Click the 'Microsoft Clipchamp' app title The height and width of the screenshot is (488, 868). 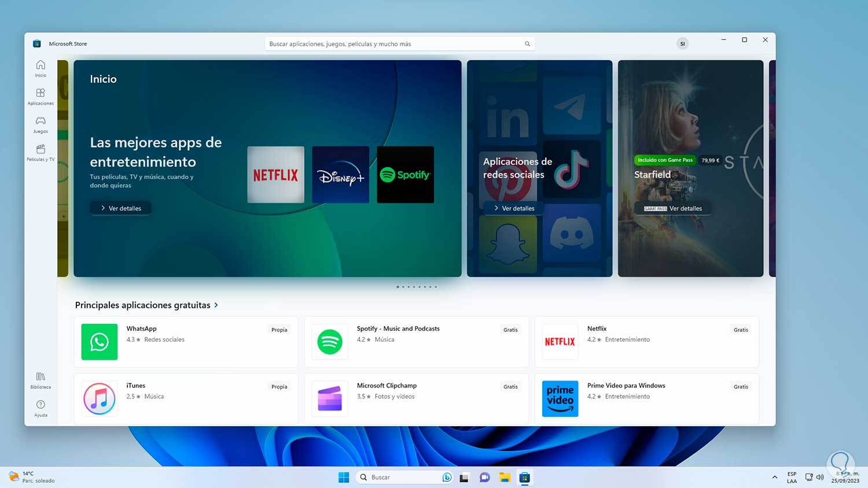(x=387, y=386)
